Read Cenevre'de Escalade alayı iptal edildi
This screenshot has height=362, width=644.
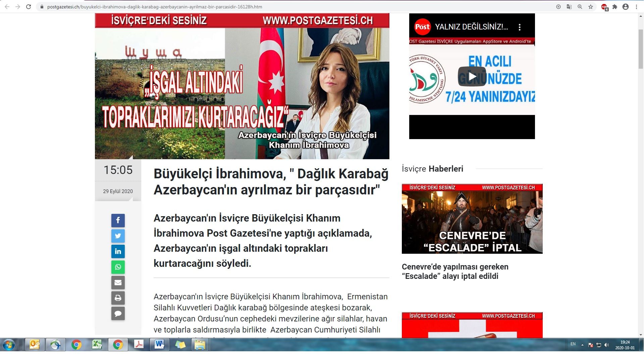click(x=455, y=271)
